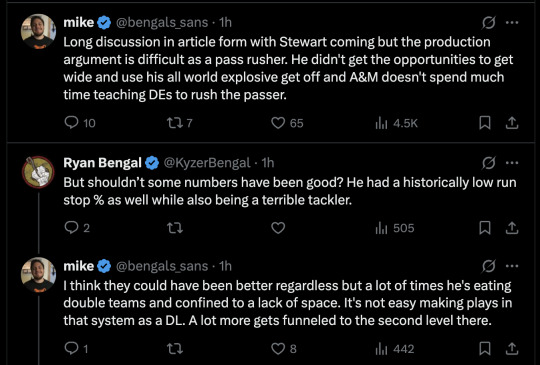Open the @bengals_sans handle on first tweet

click(x=162, y=23)
